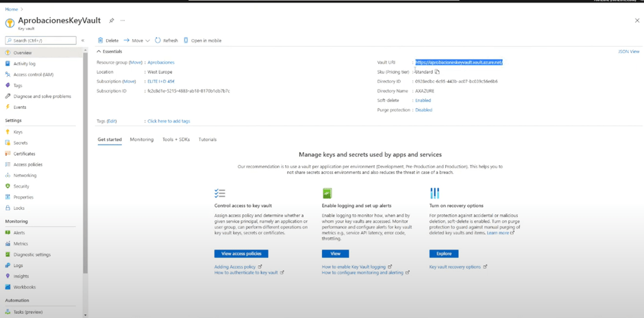This screenshot has height=318, width=644.
Task: Open Locks in the Settings section
Action: pos(18,208)
